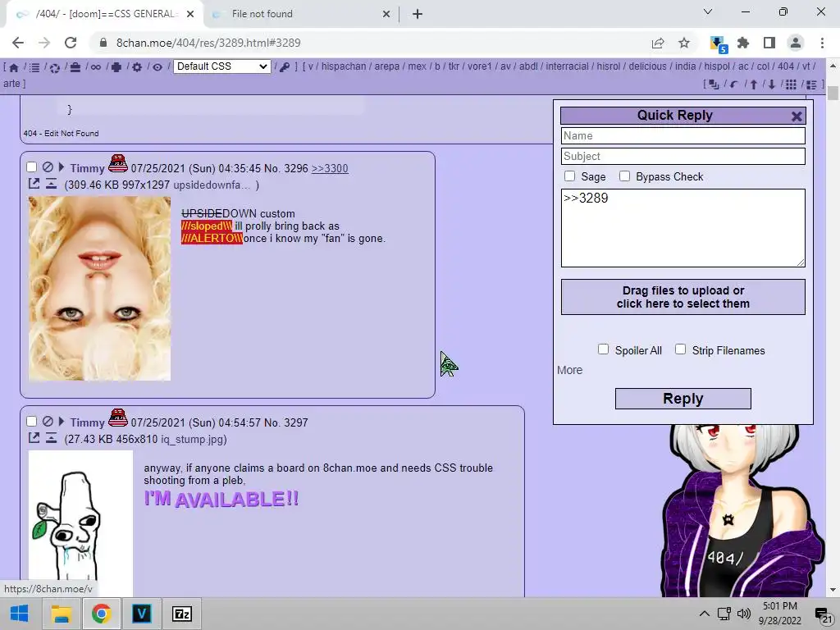Open the board list icon in nav bar
This screenshot has height=630, width=840.
34,67
